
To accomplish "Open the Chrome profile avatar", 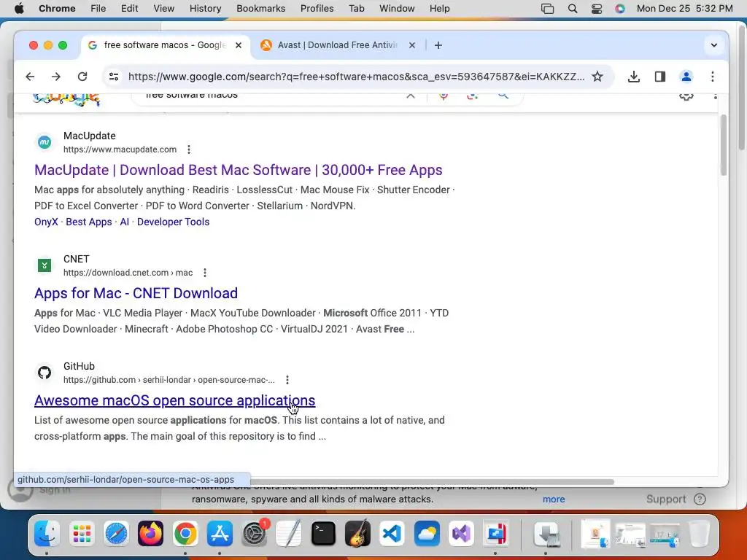I will 686,77.
